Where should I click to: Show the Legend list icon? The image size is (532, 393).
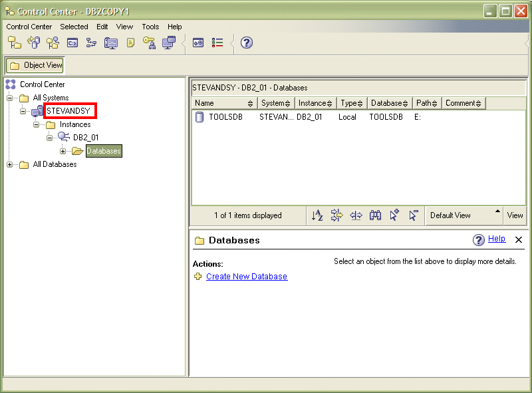coord(217,43)
